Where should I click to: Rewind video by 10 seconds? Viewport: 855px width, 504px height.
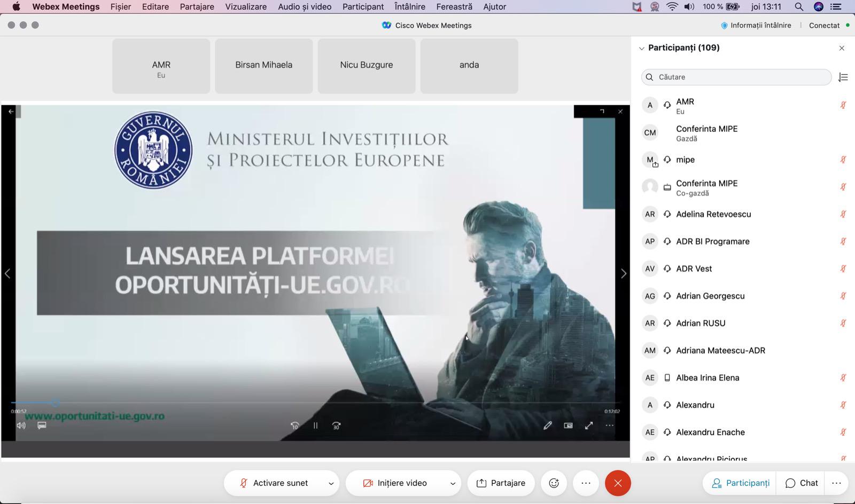coord(294,426)
